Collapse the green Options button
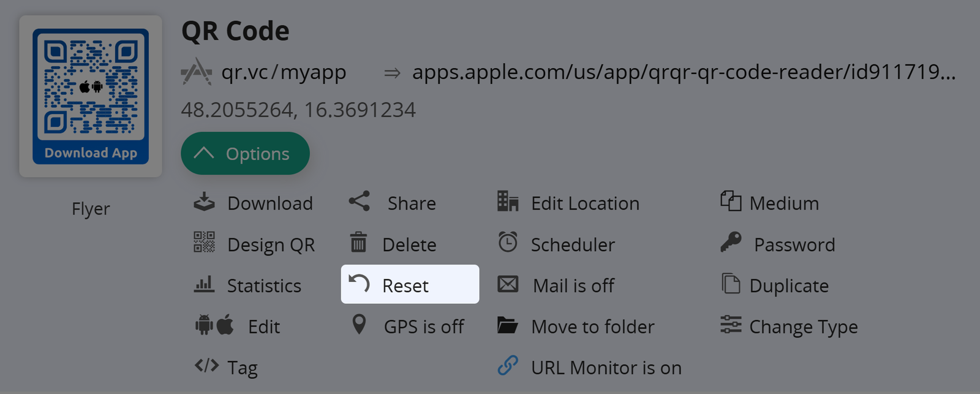 click(245, 154)
